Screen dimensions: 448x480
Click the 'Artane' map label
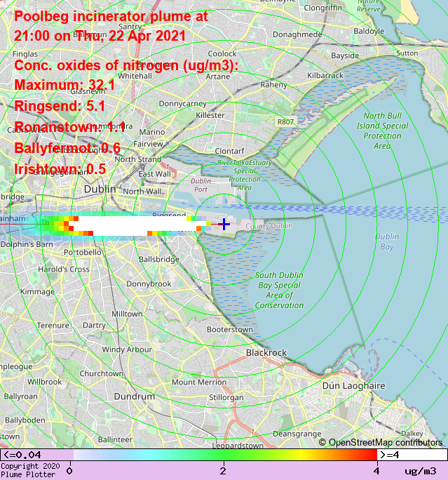click(x=218, y=76)
